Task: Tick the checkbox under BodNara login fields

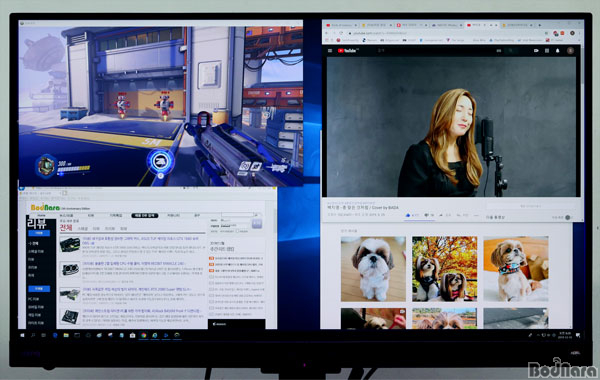Action: [x=237, y=231]
